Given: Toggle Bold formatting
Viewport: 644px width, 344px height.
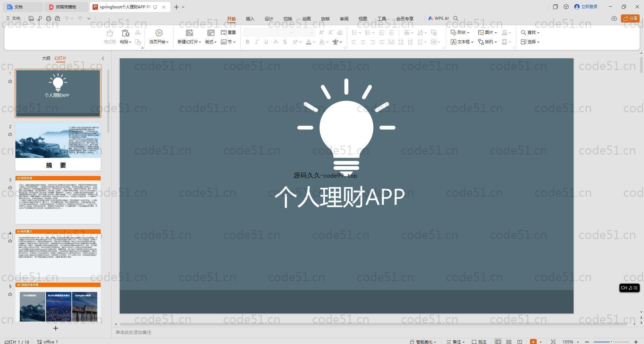Looking at the screenshot, I should 248,42.
